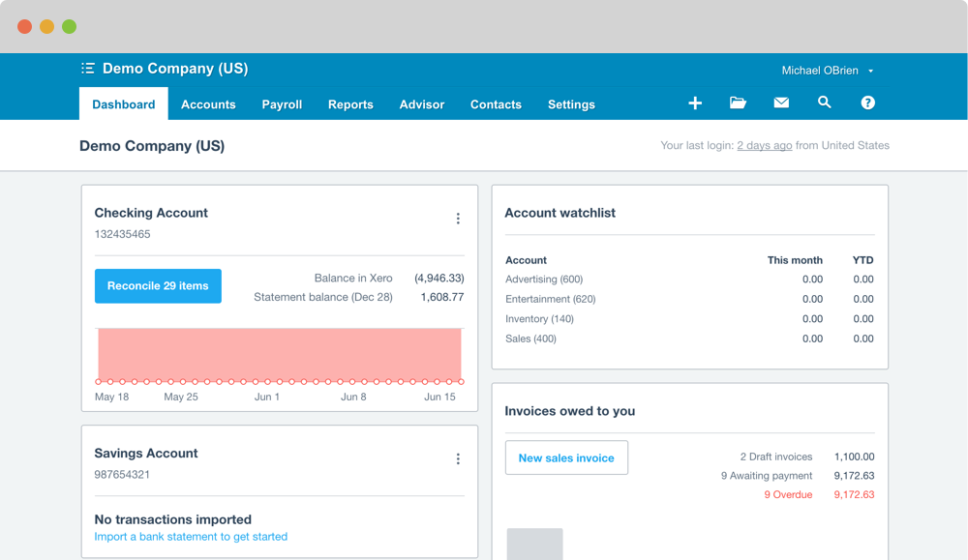Open Checking Account three-dot options menu
968x560 pixels.
pyautogui.click(x=458, y=219)
